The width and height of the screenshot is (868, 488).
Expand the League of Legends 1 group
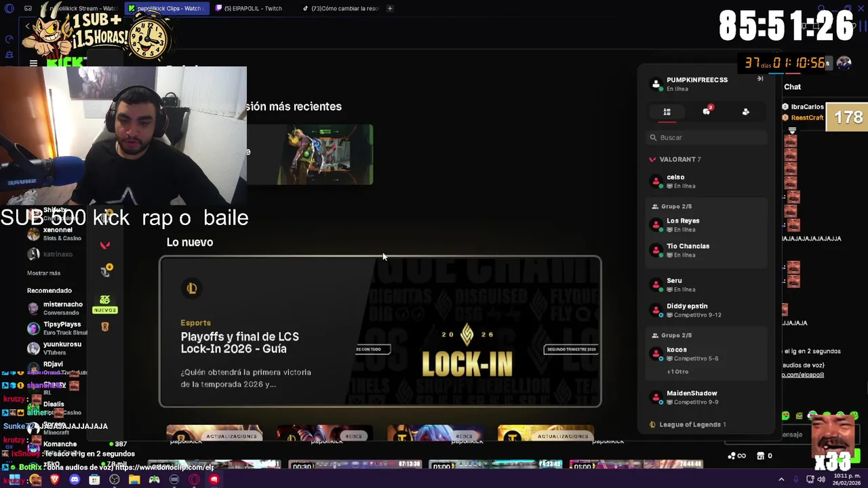click(688, 425)
